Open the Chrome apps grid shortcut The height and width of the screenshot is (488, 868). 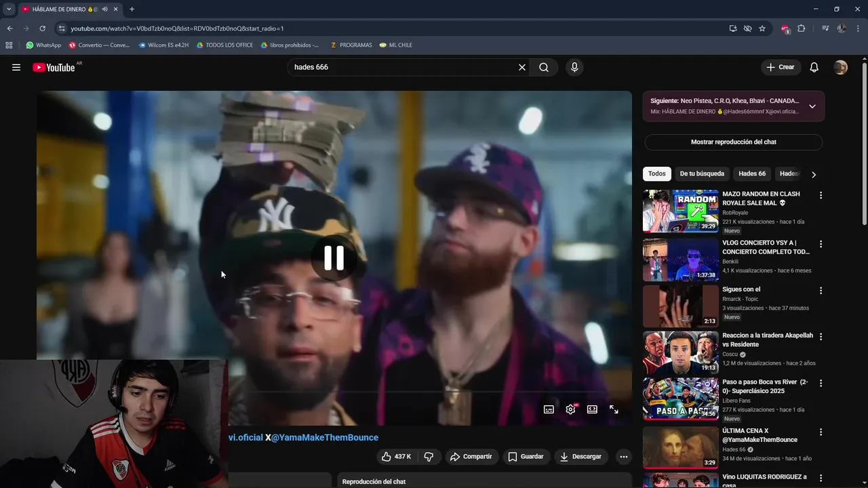coord(9,45)
